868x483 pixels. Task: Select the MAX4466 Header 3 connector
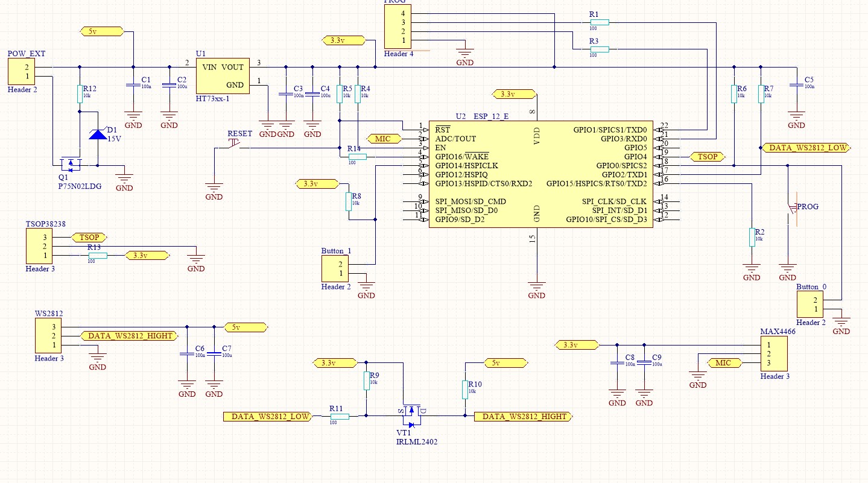click(774, 354)
